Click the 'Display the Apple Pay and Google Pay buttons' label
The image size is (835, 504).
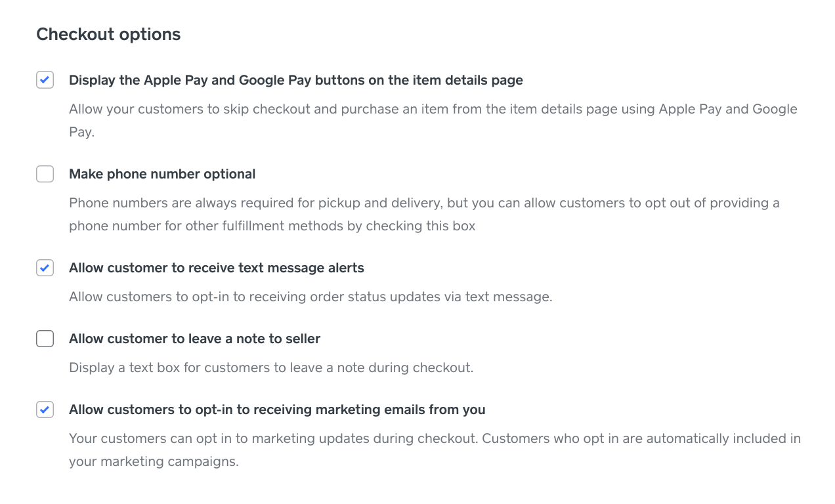[295, 80]
